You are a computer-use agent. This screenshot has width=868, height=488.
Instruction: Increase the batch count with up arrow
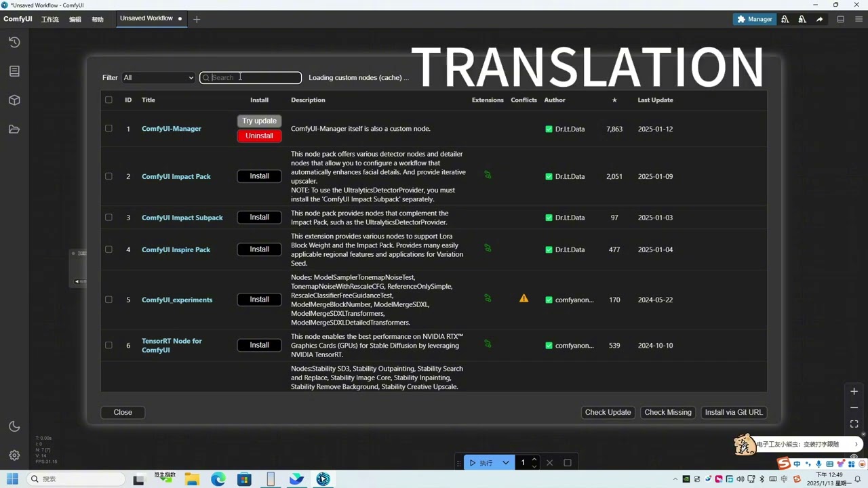point(534,460)
